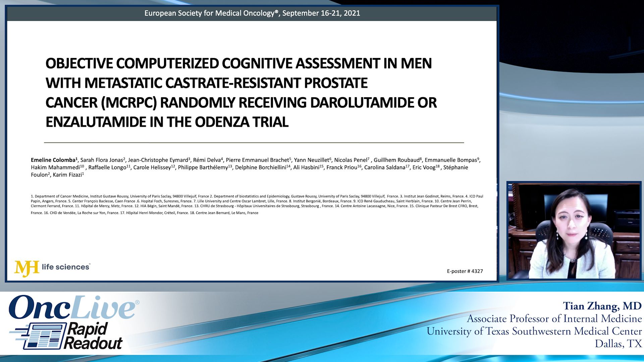
Task: Click the author name 'Emeline Colomba'
Action: coord(53,160)
